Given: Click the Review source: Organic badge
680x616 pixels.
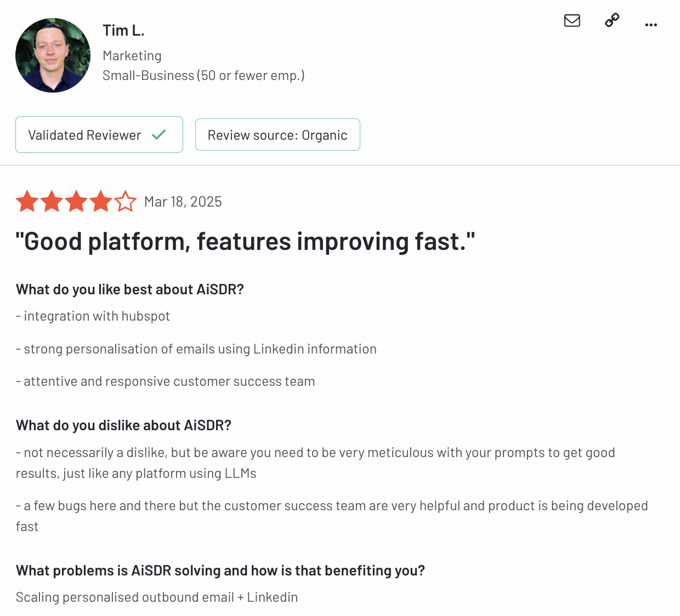Looking at the screenshot, I should click(277, 135).
